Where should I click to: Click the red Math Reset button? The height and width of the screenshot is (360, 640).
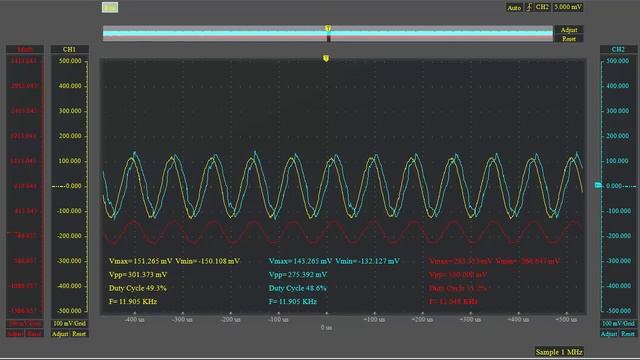pos(34,334)
